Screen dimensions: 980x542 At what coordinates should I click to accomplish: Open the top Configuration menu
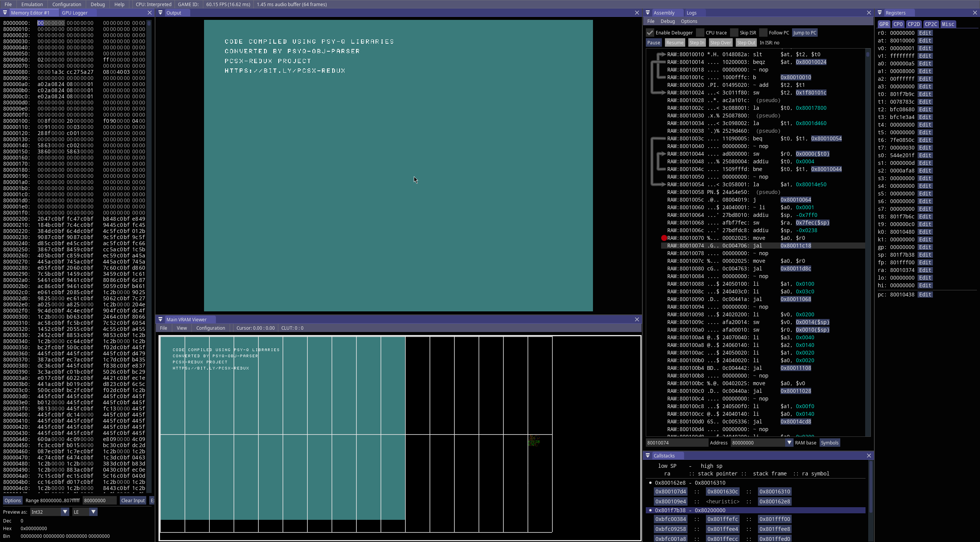coord(67,4)
